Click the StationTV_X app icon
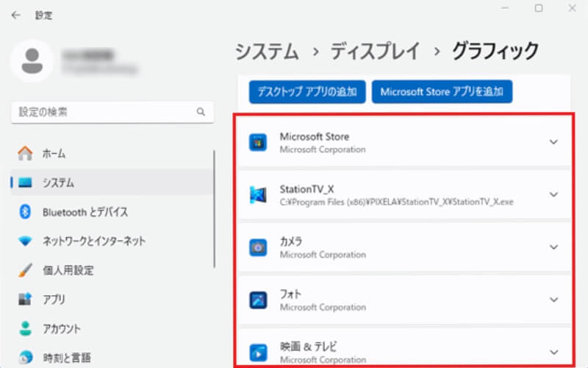 [258, 195]
